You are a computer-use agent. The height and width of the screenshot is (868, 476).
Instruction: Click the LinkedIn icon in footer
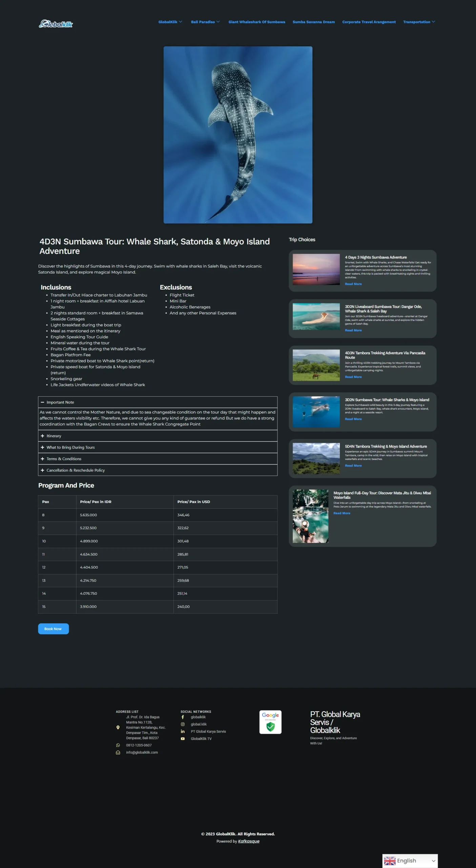183,731
